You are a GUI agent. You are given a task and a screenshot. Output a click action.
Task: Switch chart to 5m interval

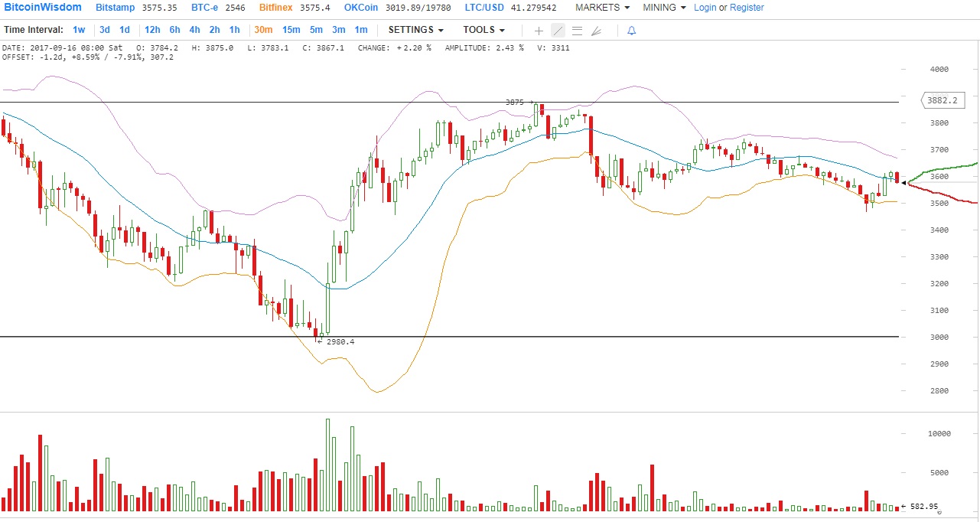(317, 30)
